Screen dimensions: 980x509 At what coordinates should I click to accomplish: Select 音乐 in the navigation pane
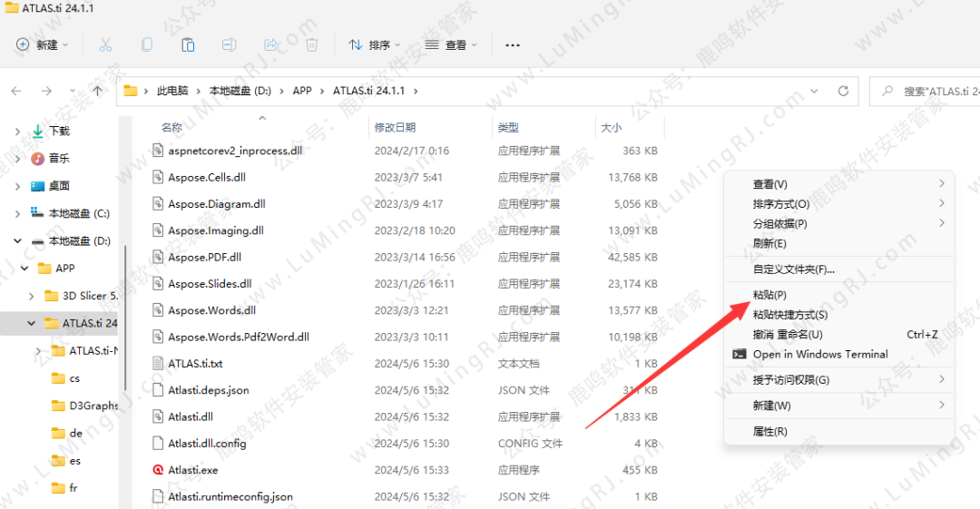[x=59, y=158]
